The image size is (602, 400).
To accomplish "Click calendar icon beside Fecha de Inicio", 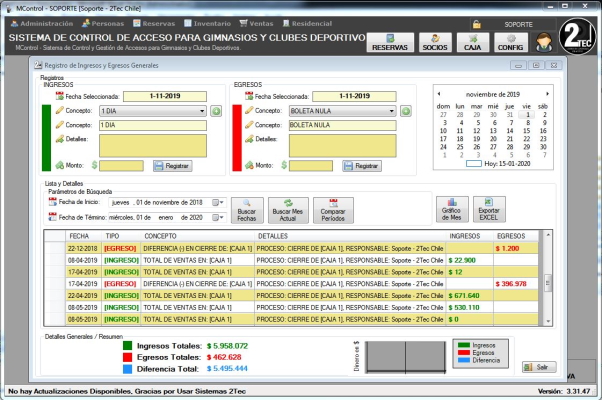I will pyautogui.click(x=53, y=202).
